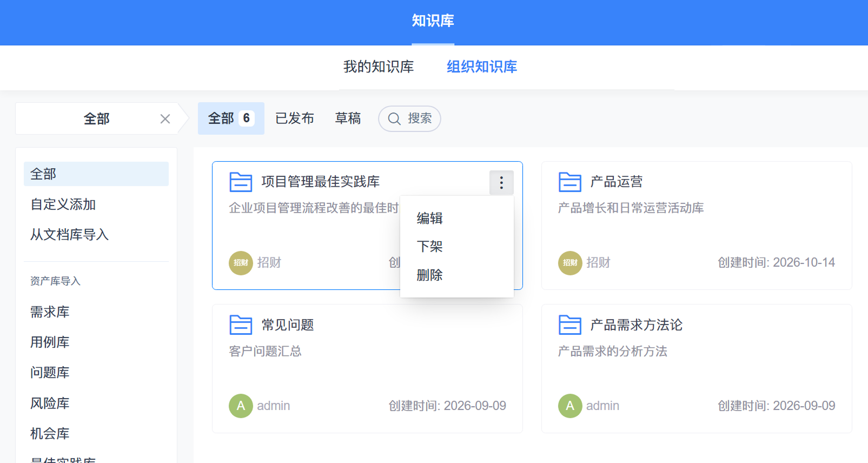This screenshot has width=868, height=463.
Task: Click the magnifier icon in 搜索 box
Action: pos(394,119)
